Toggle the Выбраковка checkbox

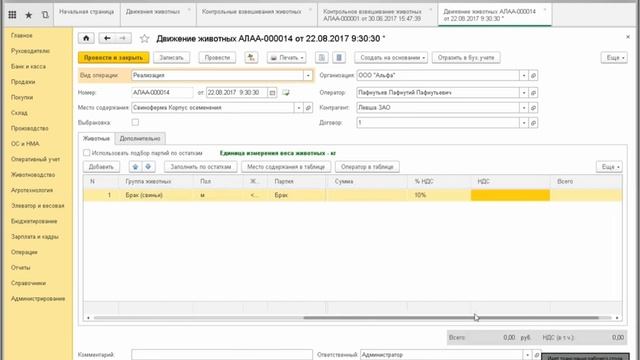[x=135, y=122]
